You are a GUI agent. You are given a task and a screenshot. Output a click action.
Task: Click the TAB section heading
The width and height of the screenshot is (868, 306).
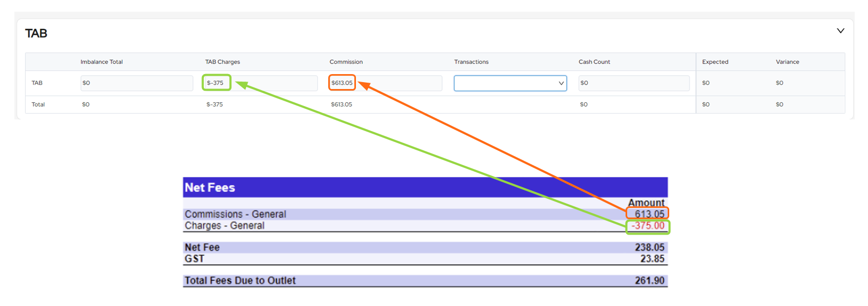click(x=36, y=34)
